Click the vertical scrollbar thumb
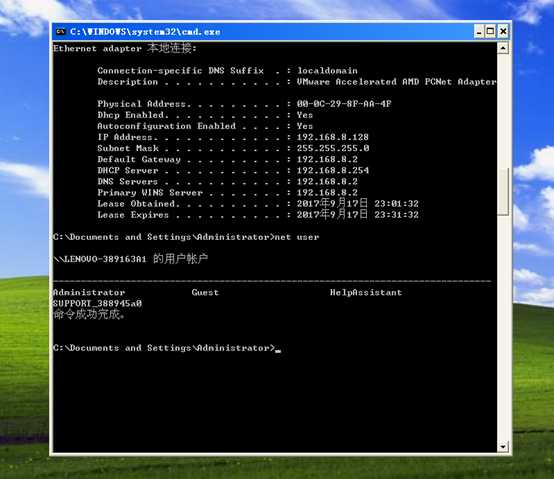Screen dimensions: 554x479 pyautogui.click(x=503, y=191)
